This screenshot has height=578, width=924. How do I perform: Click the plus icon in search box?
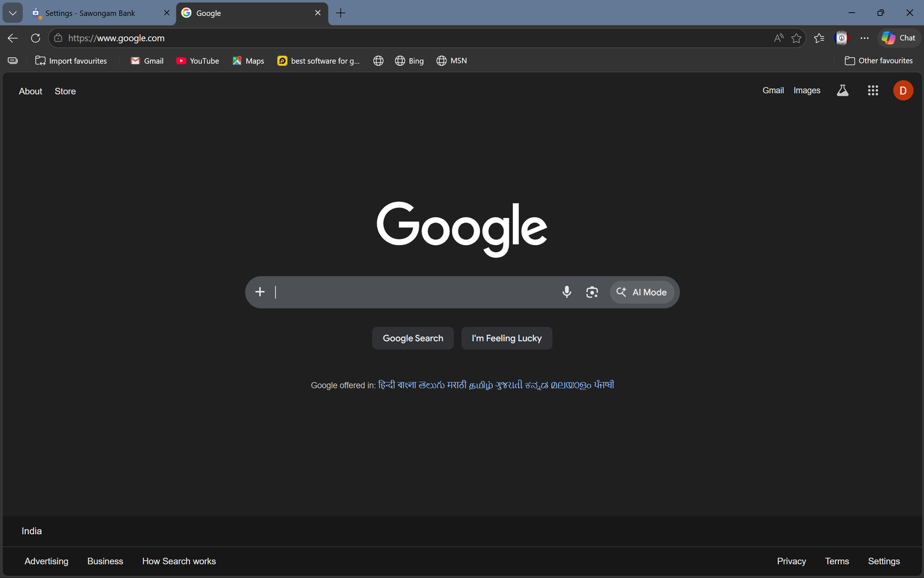[x=260, y=292]
